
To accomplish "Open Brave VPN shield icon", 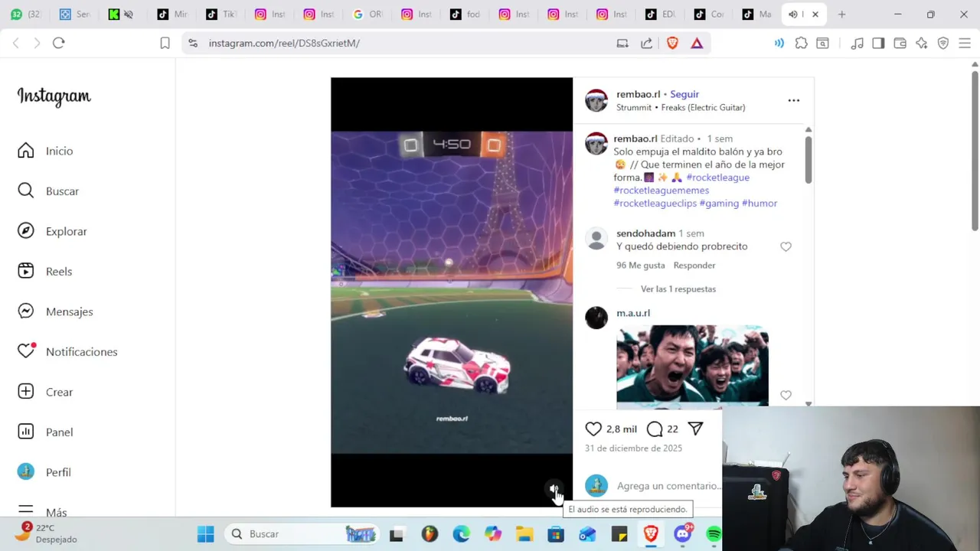I will tap(943, 43).
